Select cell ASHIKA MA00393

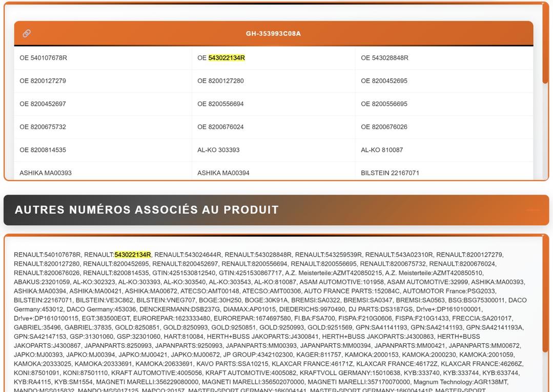(x=103, y=171)
